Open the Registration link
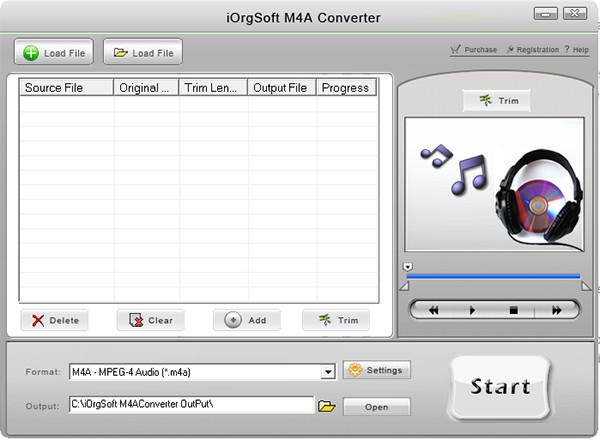 coord(532,49)
